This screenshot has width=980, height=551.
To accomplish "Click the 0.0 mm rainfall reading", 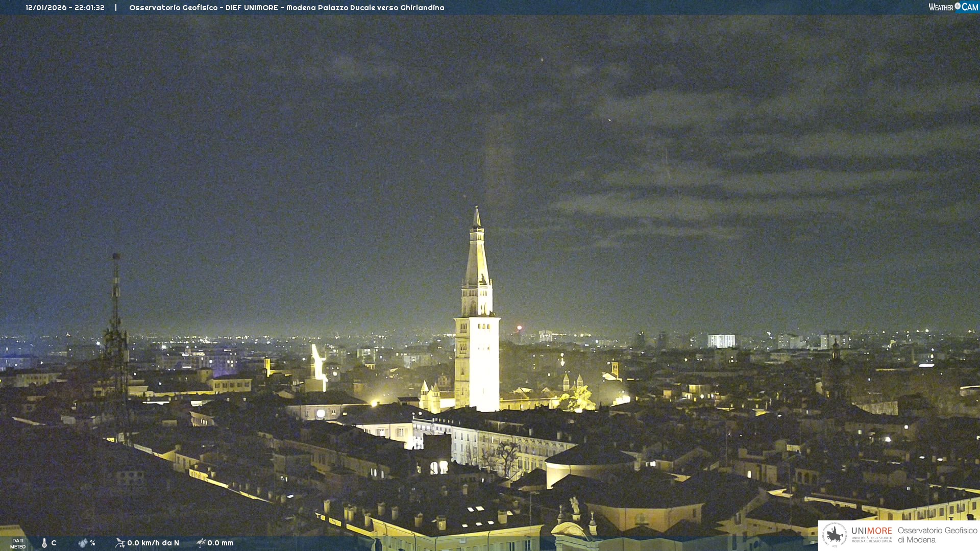I will (x=220, y=543).
